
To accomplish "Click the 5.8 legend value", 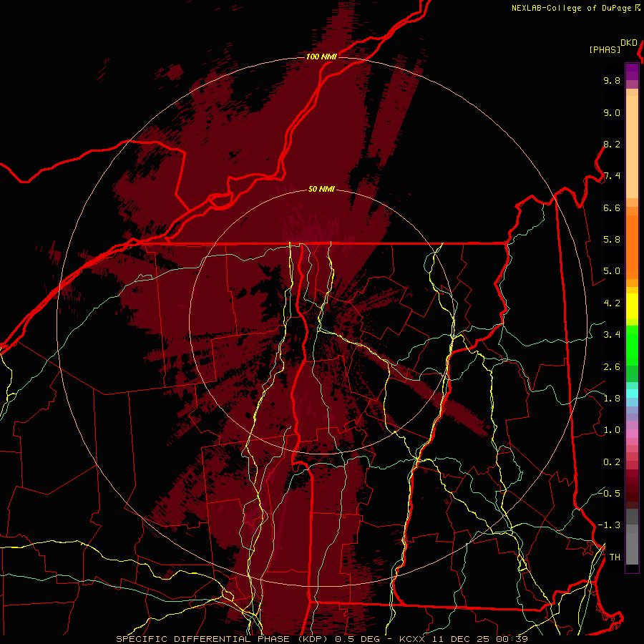I will 612,240.
